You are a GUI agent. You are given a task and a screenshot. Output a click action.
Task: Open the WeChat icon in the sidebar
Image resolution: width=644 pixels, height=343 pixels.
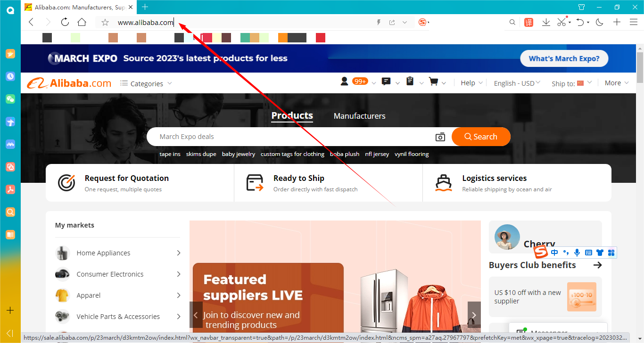point(10,99)
